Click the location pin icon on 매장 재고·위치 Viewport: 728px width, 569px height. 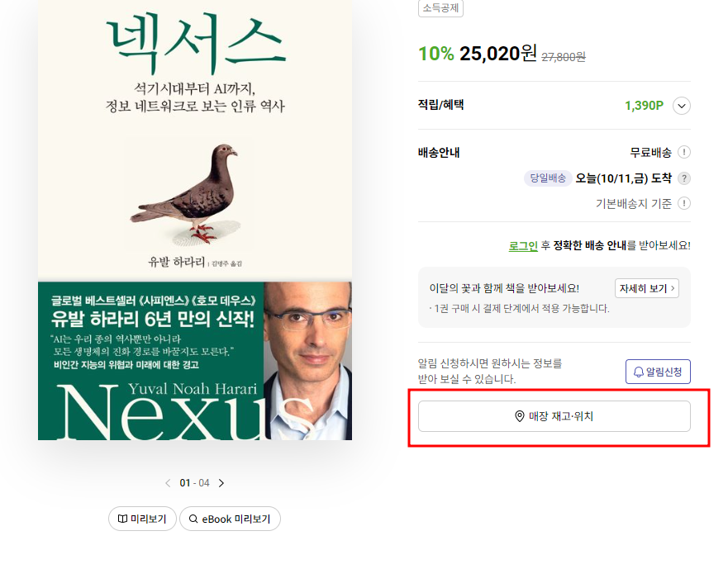(x=517, y=416)
